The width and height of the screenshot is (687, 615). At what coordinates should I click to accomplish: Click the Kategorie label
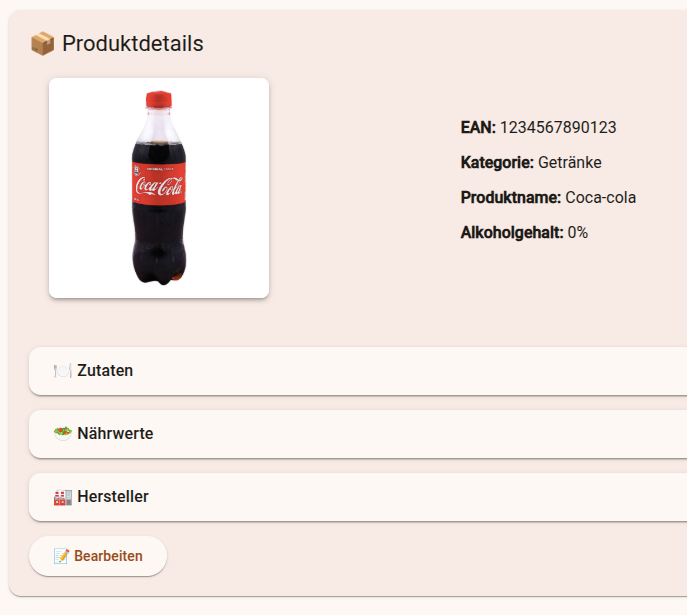(x=497, y=163)
